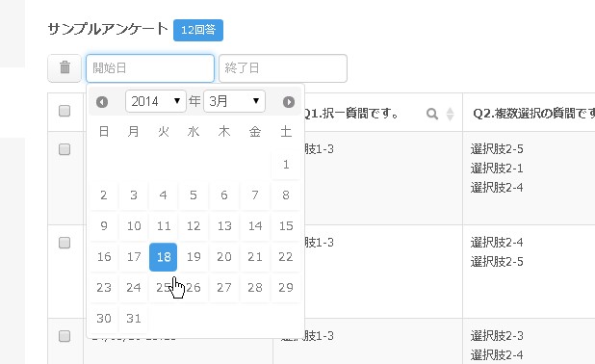595x364 pixels.
Task: Select day 30 in calendar
Action: [104, 319]
